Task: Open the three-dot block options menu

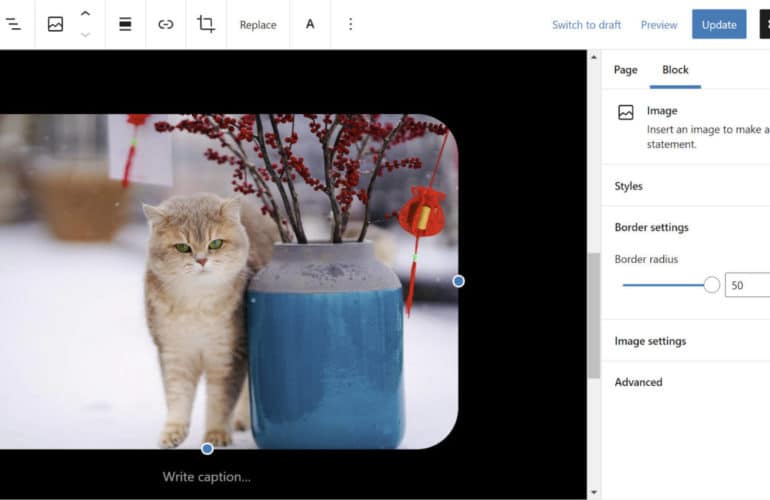Action: (350, 24)
